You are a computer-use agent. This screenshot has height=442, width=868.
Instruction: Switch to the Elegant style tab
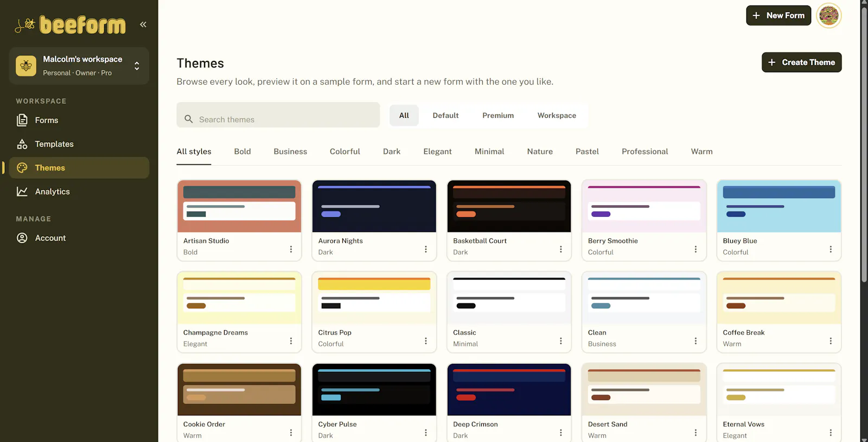tap(437, 151)
